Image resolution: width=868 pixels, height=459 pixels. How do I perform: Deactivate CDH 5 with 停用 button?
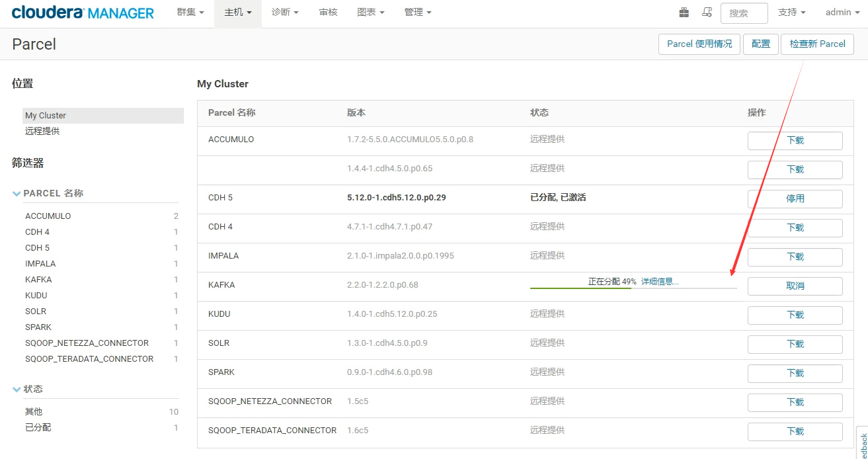coord(795,199)
